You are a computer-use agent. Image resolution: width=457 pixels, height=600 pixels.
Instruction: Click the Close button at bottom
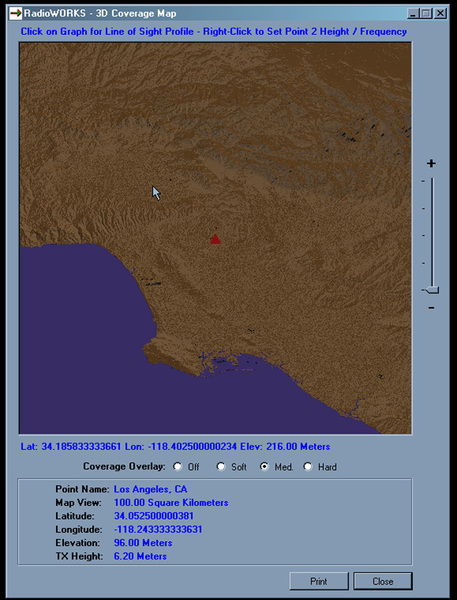[x=383, y=581]
